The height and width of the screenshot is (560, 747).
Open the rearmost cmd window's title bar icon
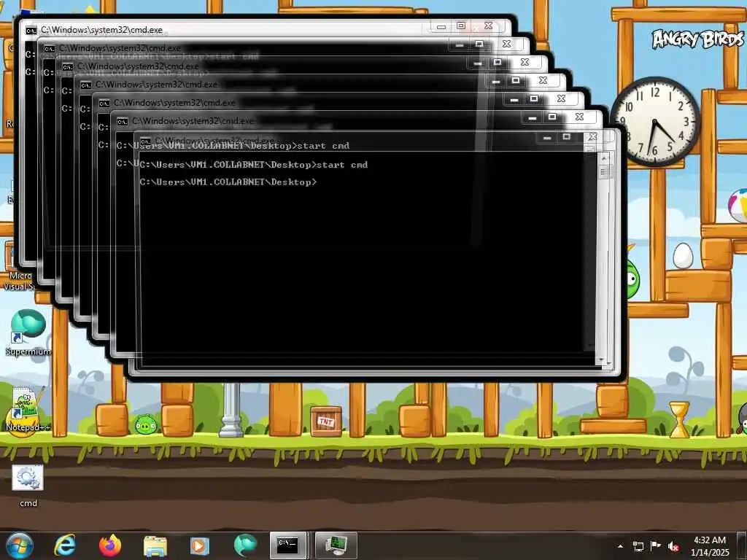(x=31, y=31)
